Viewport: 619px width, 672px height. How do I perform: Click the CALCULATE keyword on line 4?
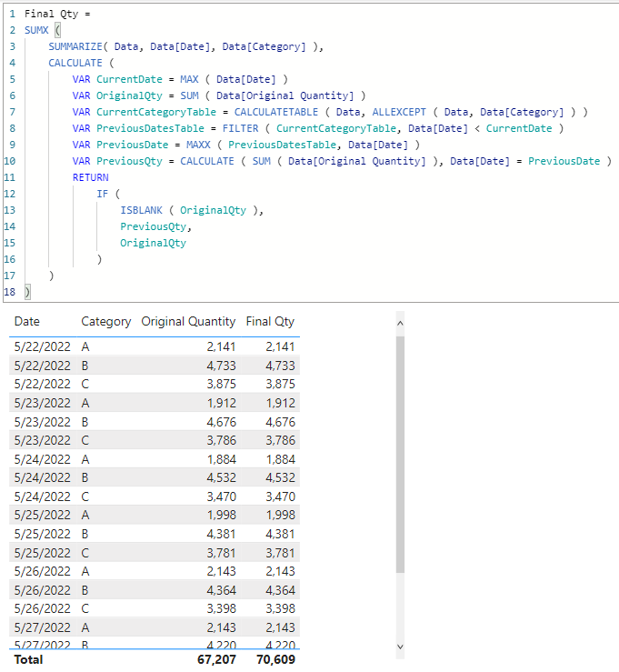pyautogui.click(x=75, y=63)
